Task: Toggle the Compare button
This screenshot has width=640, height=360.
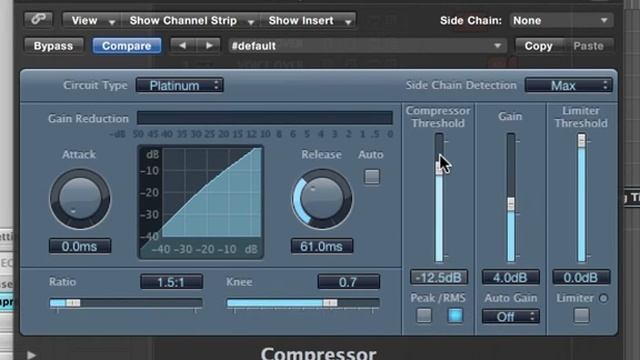Action: (127, 46)
